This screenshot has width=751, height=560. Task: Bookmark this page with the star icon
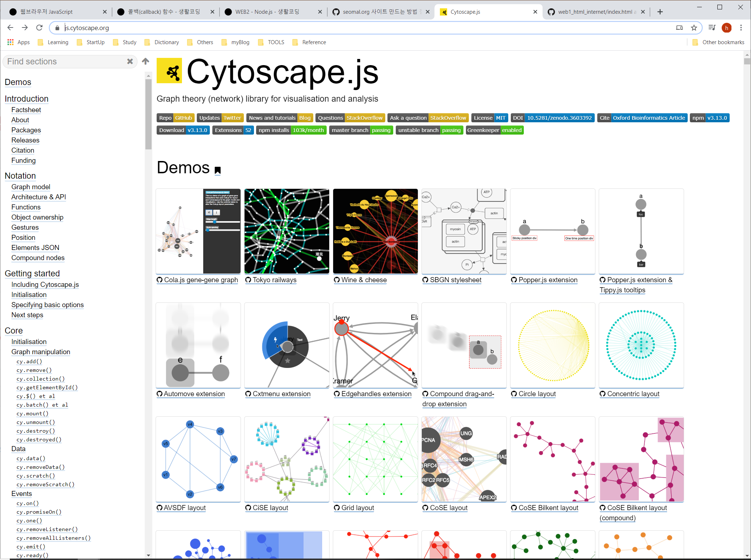pyautogui.click(x=694, y=28)
